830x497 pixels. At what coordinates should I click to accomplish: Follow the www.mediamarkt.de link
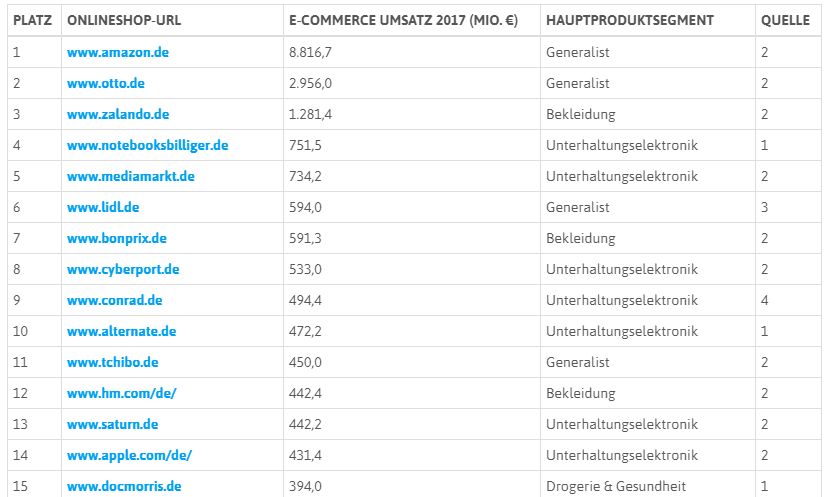pyautogui.click(x=131, y=176)
